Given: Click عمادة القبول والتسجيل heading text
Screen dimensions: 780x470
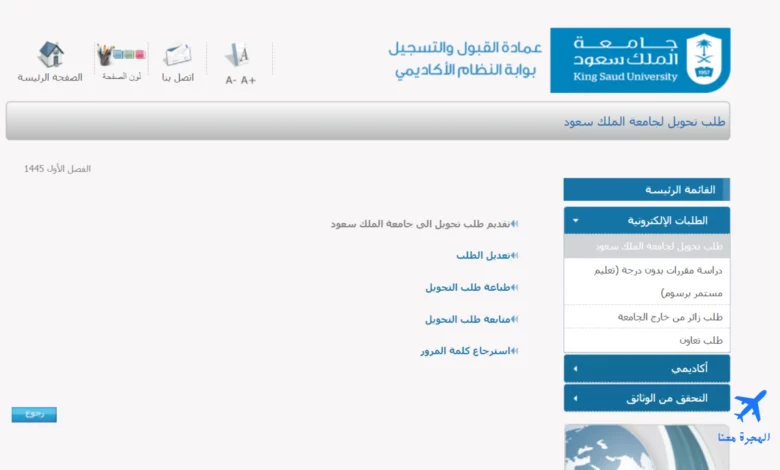Looking at the screenshot, I should click(x=465, y=48).
